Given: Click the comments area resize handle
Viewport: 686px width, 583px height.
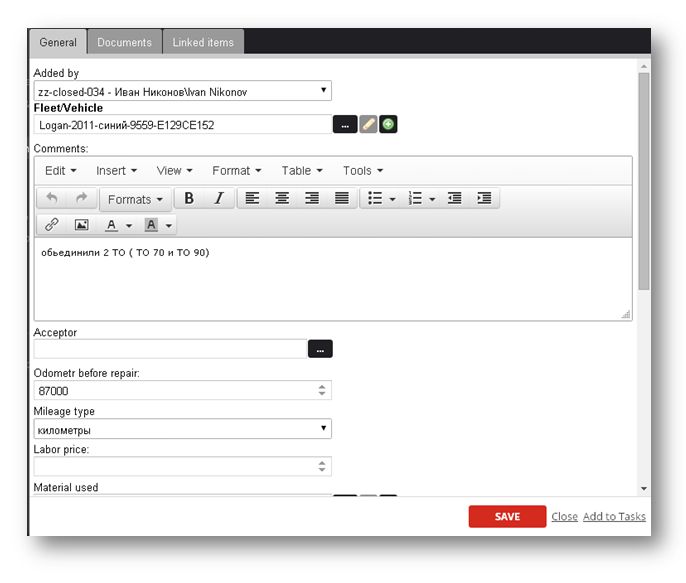Looking at the screenshot, I should coord(626,314).
